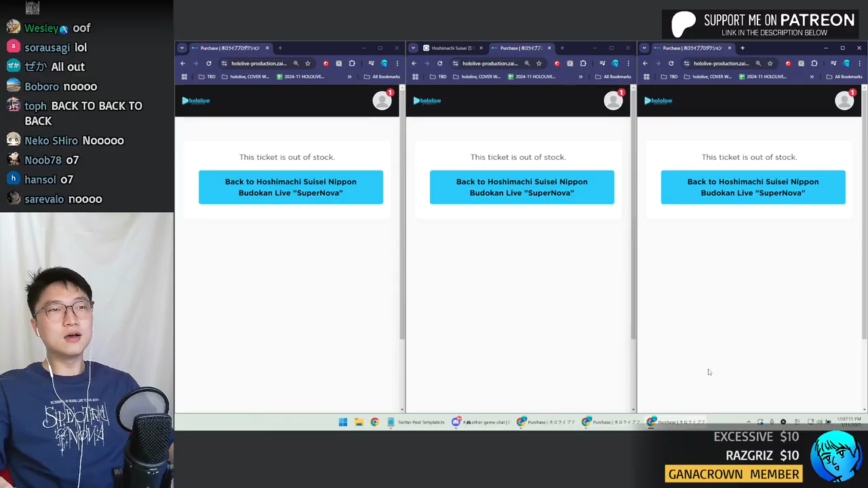Click the hololive logo in the middle window

pyautogui.click(x=427, y=100)
